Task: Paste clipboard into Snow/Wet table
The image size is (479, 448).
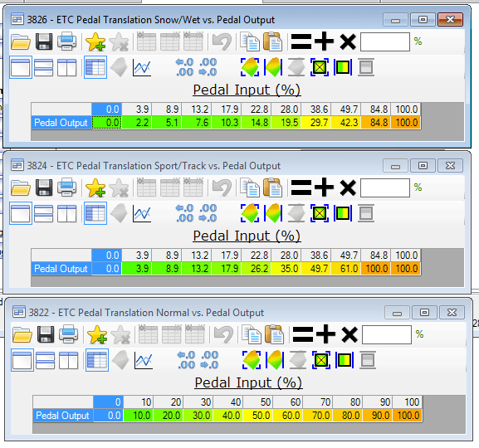Action: click(x=273, y=41)
